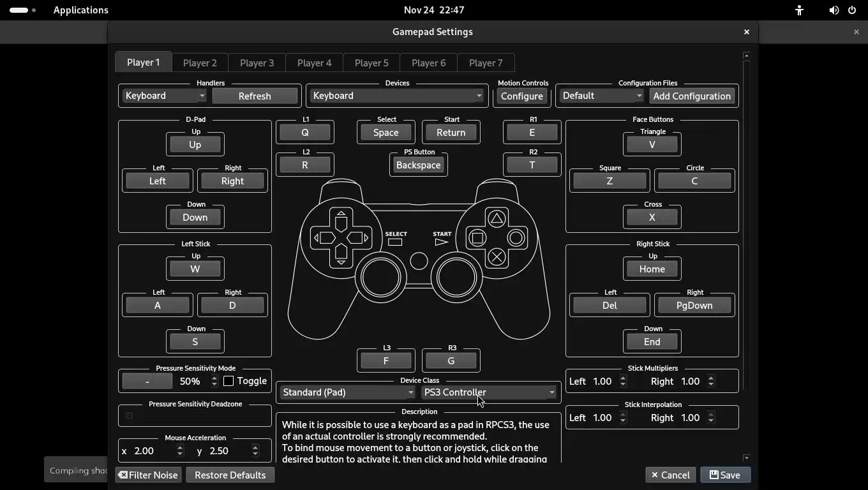Adjust the Stick Multipliers Left spinner

[x=609, y=382]
